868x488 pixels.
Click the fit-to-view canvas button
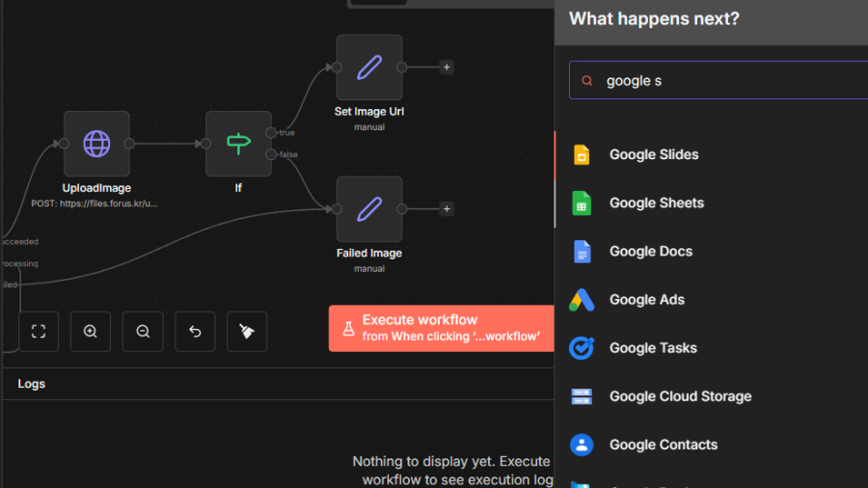(39, 332)
